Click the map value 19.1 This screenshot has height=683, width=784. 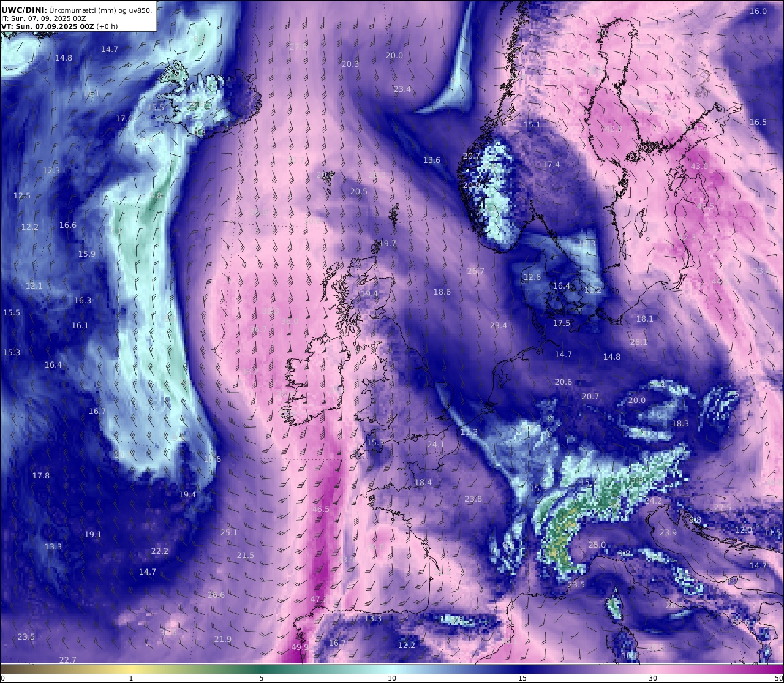click(93, 534)
